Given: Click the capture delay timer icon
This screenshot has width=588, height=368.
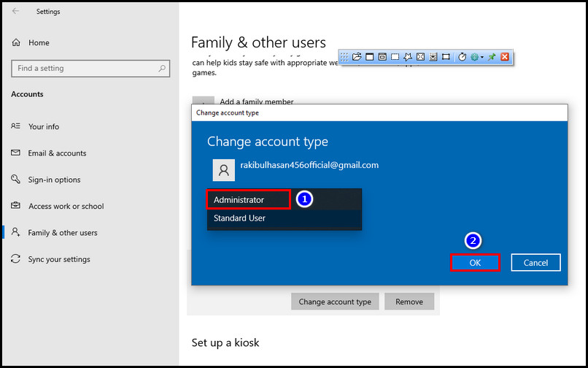Looking at the screenshot, I should pos(462,57).
